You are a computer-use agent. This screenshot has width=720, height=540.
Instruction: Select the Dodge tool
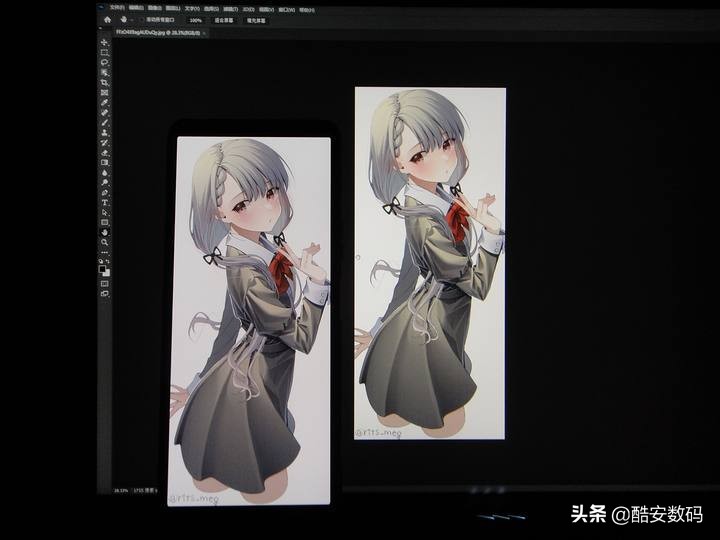point(104,183)
